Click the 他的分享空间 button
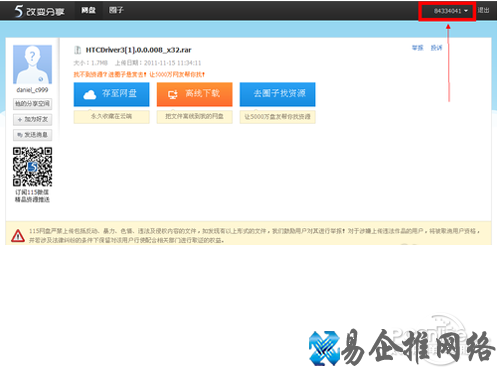 32,104
